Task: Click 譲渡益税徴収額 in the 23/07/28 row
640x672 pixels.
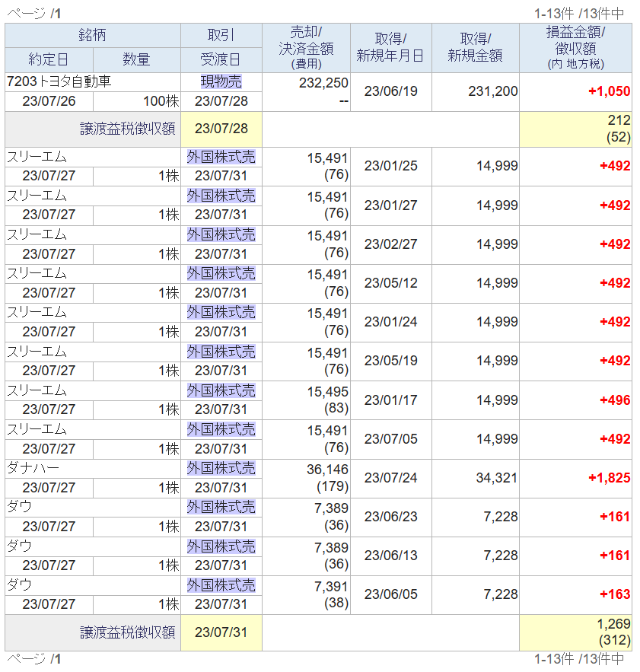Action: (128, 129)
